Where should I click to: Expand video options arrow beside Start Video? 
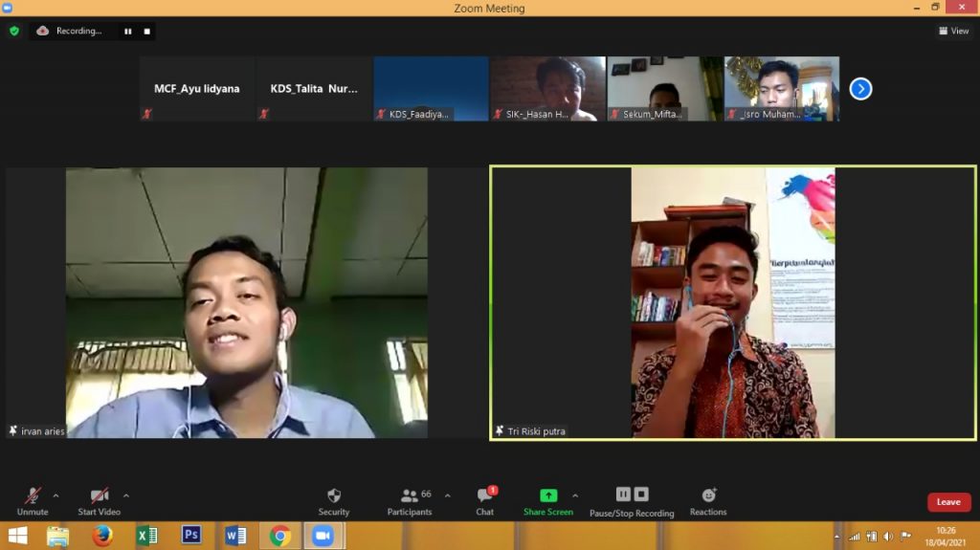click(126, 495)
